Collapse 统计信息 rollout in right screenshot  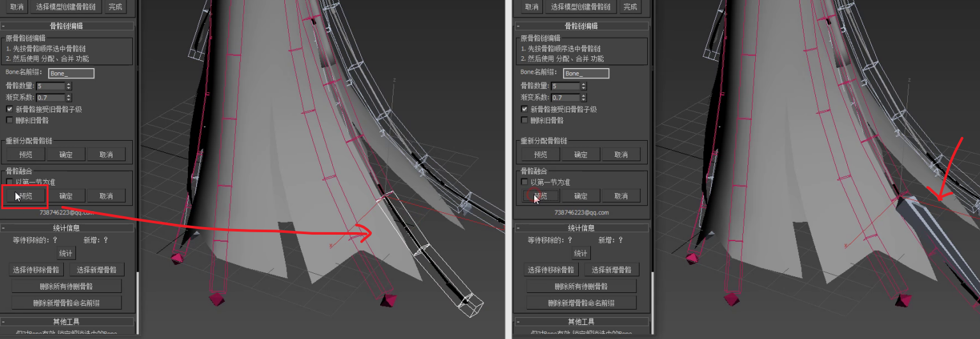click(582, 228)
